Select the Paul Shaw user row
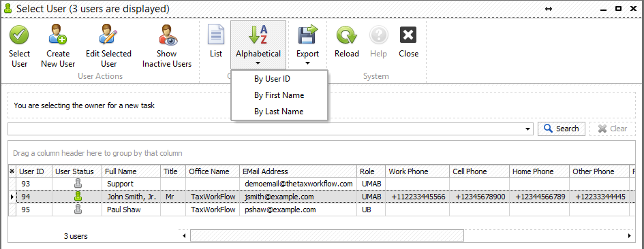The image size is (644, 249). coord(322,210)
